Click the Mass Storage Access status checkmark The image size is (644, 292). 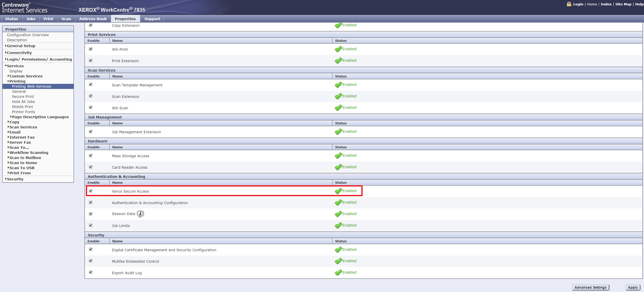338,156
